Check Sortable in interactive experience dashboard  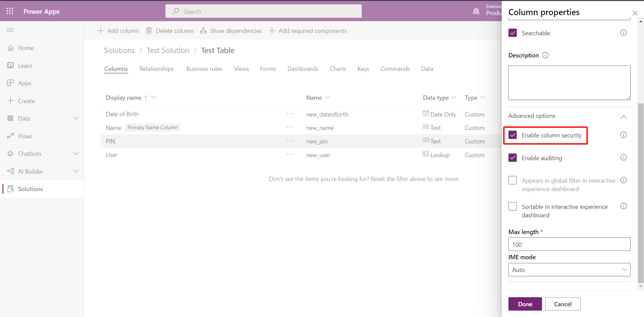(x=512, y=206)
